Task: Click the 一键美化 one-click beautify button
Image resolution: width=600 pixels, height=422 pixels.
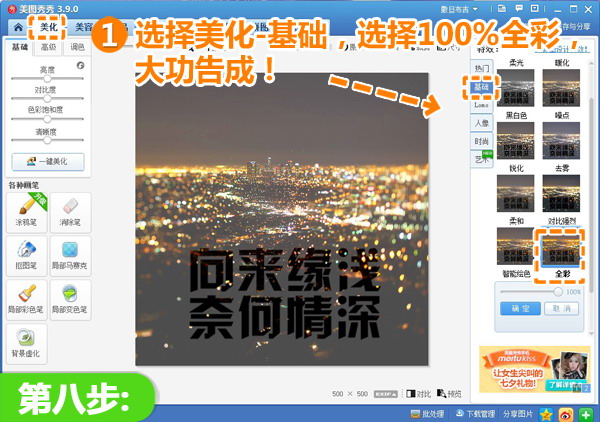Action: pos(48,161)
